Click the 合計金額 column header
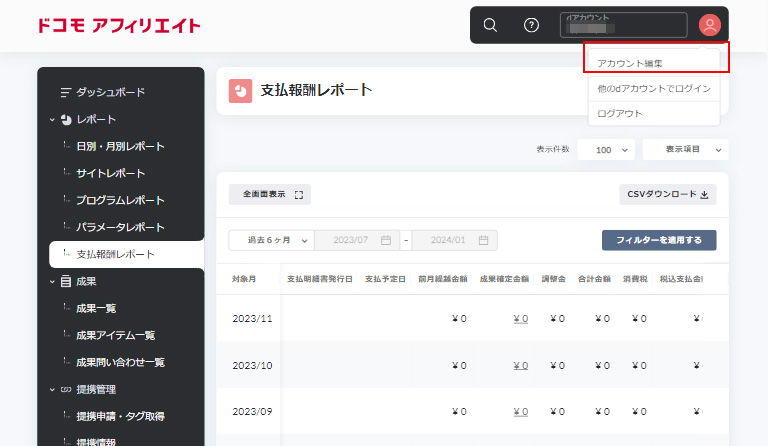Screen dimensions: 768x446 [594, 279]
